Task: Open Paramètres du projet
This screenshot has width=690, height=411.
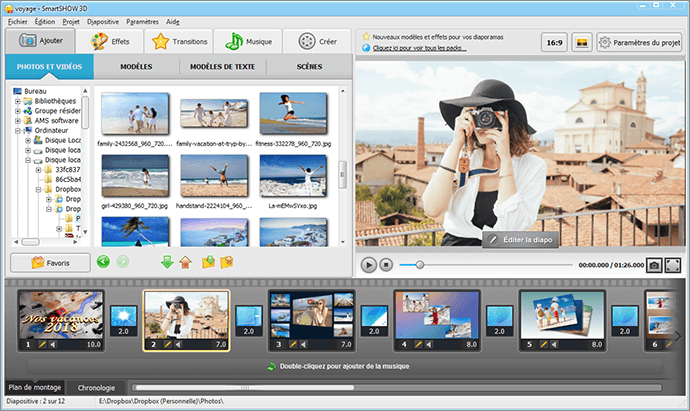Action: point(639,43)
